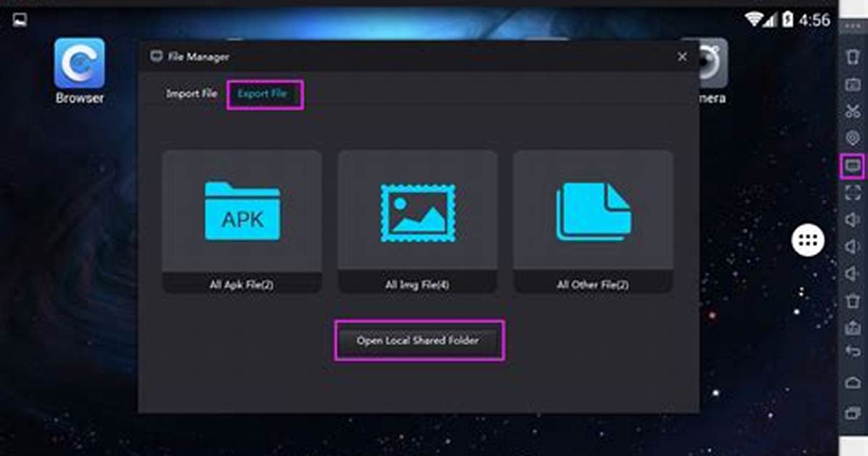
Task: Click the screenshot icon above the scissors
Action: [853, 84]
